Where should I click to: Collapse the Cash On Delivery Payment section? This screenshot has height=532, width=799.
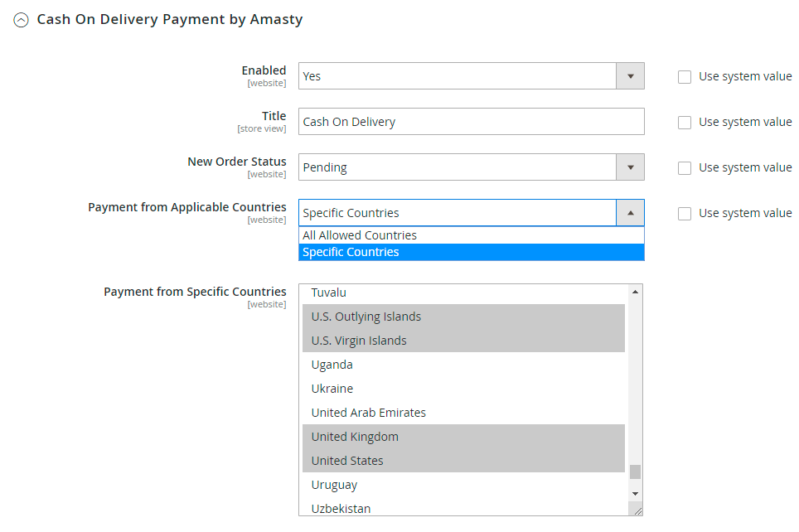click(22, 20)
